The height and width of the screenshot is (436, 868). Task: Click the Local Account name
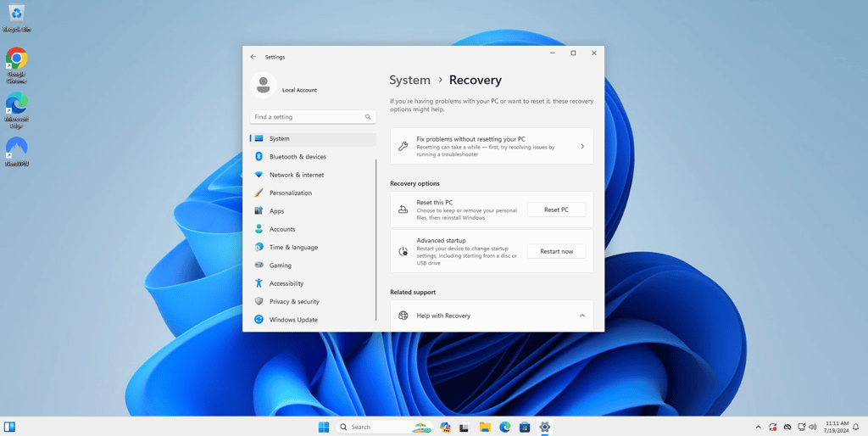click(299, 90)
